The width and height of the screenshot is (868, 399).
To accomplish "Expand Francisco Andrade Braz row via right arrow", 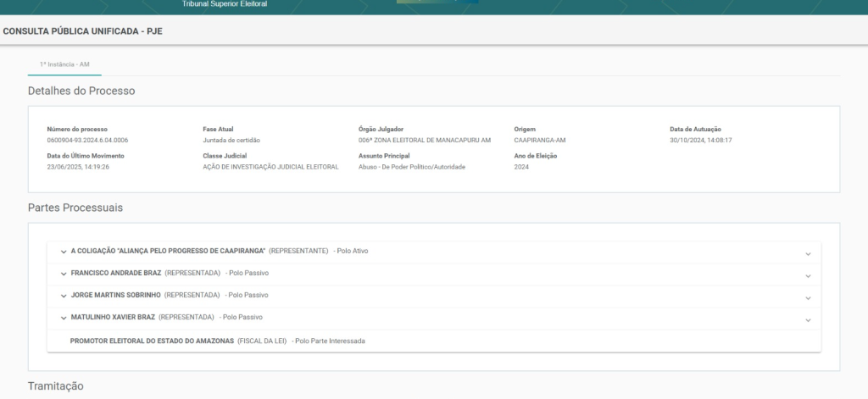I will pos(808,275).
